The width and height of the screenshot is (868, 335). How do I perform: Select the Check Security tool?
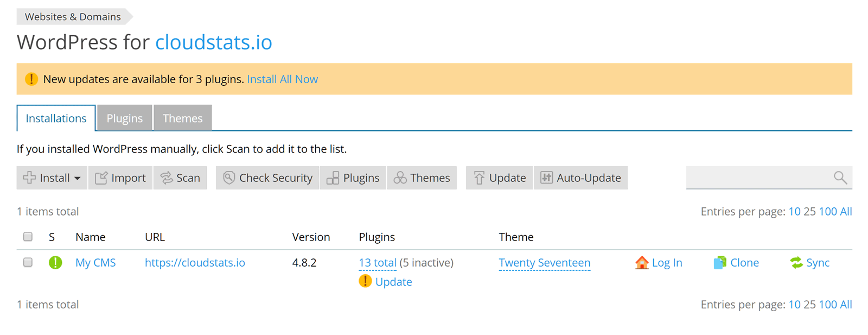pyautogui.click(x=267, y=178)
